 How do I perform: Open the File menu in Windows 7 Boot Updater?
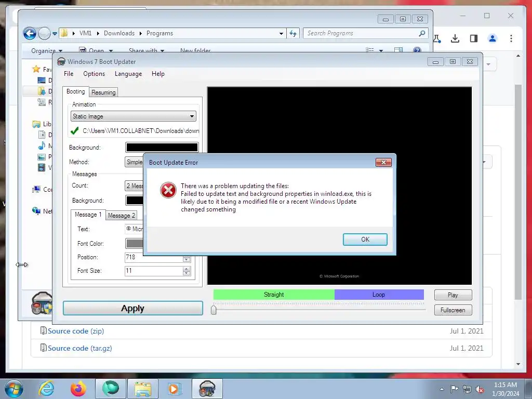click(69, 74)
